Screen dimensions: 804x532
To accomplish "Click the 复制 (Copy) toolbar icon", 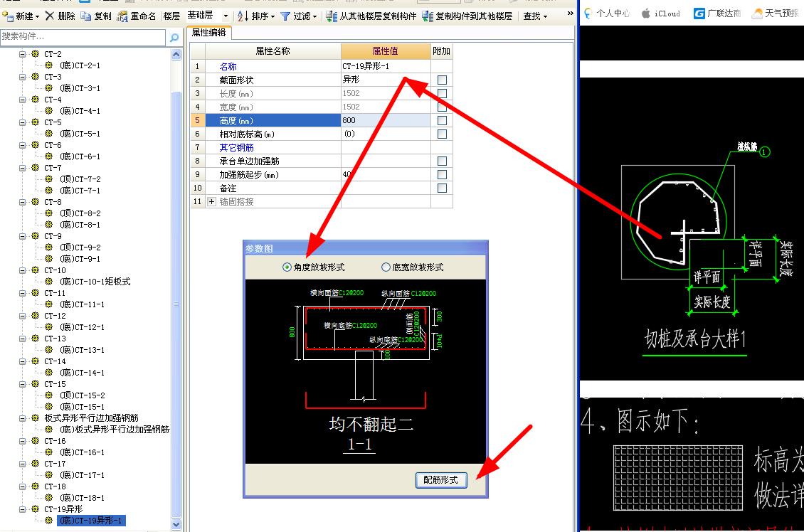I will pos(85,16).
